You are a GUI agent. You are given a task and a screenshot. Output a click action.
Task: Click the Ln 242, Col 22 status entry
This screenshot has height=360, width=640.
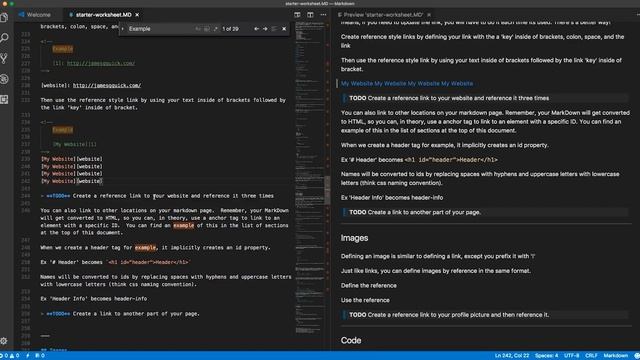[512, 356]
